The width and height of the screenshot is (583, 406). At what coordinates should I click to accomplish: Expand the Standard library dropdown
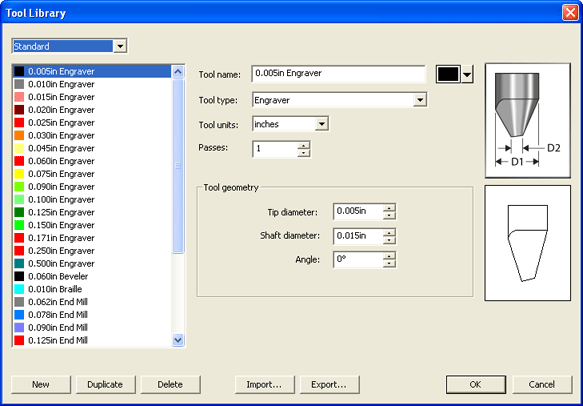120,46
